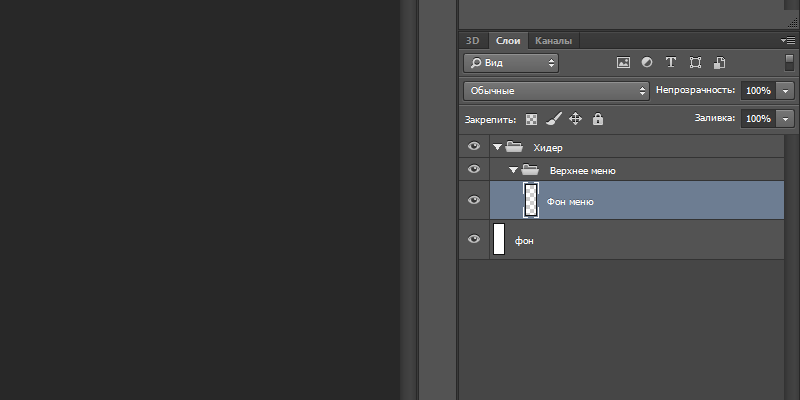Image resolution: width=800 pixels, height=400 pixels.
Task: Open the Непрозрачность opacity slider arrow
Action: (x=785, y=91)
